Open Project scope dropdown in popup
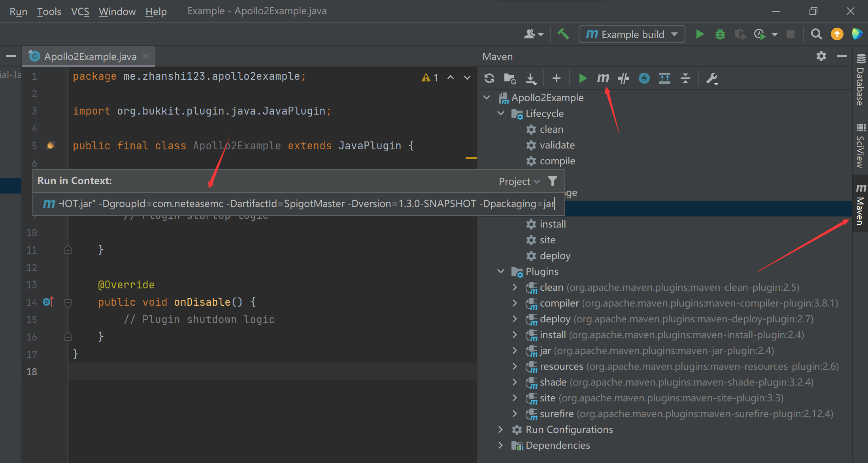Viewport: 868px width, 463px height. (x=519, y=181)
